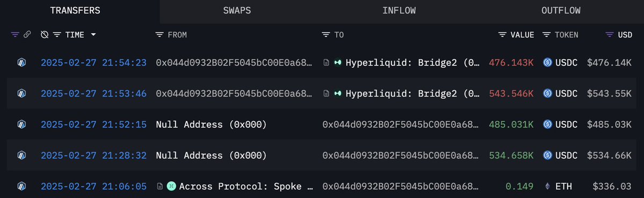Screen dimensions: 644x198
Task: Expand the TIME sort dropdown arrow
Action: (93, 35)
